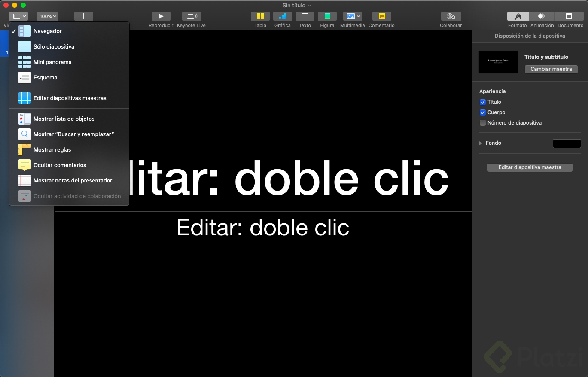
Task: Insert a text box with Texto
Action: [305, 16]
